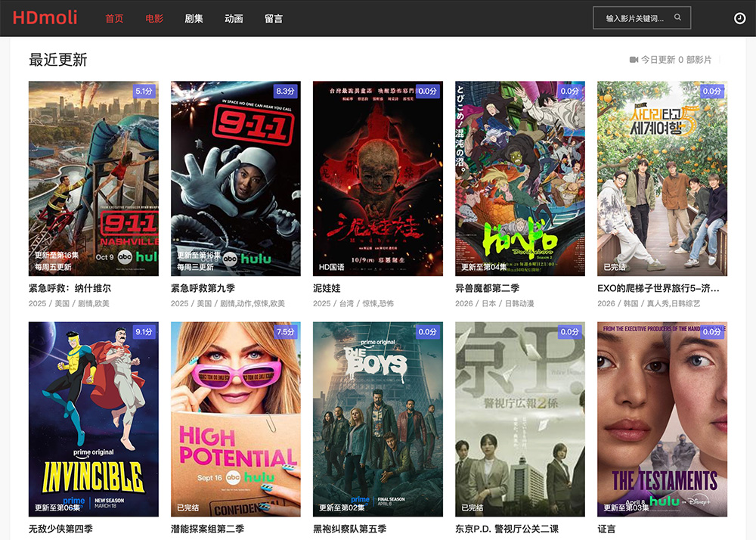Image resolution: width=756 pixels, height=540 pixels.
Task: Open the watch history clock icon
Action: [739, 18]
